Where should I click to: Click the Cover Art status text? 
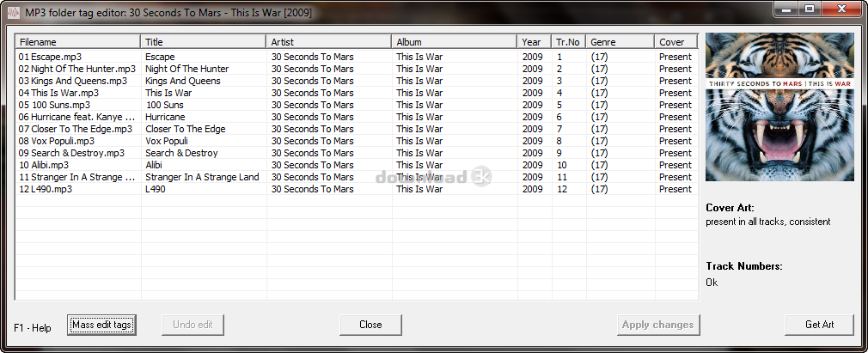point(767,222)
